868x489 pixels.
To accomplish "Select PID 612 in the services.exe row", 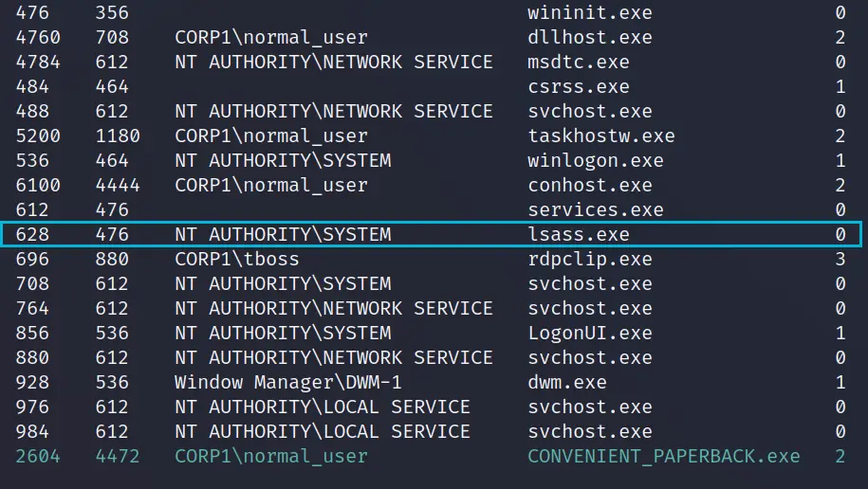I will [32, 209].
